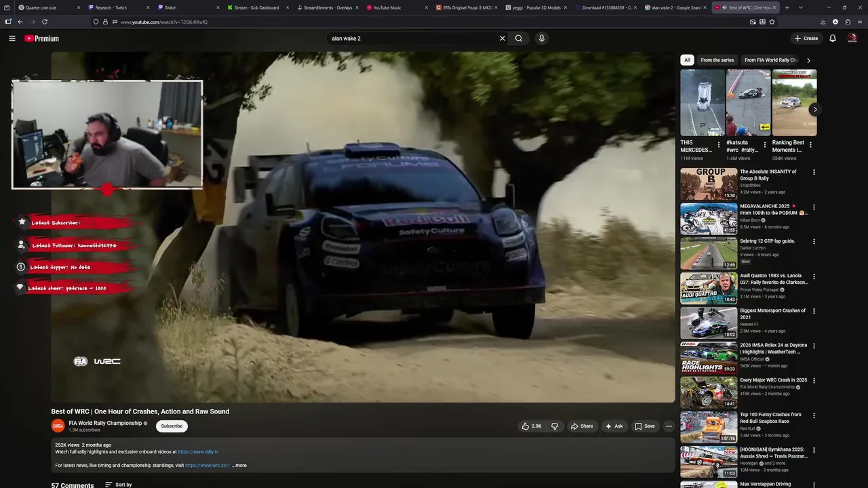Open the account avatar menu

click(x=852, y=39)
